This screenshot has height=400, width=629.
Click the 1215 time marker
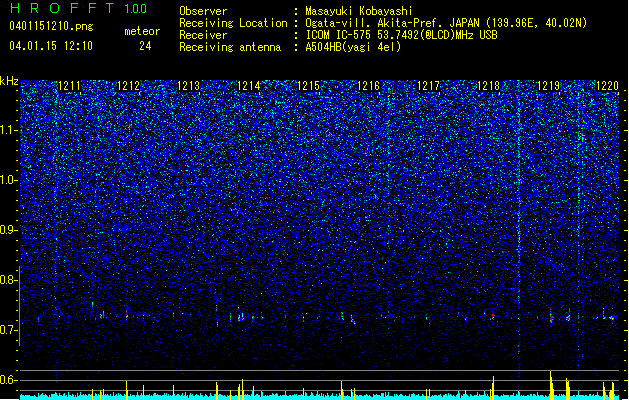(x=308, y=86)
